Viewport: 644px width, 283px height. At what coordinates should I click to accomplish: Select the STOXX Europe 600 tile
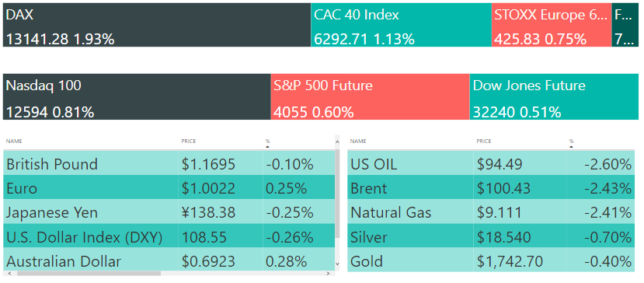click(552, 25)
